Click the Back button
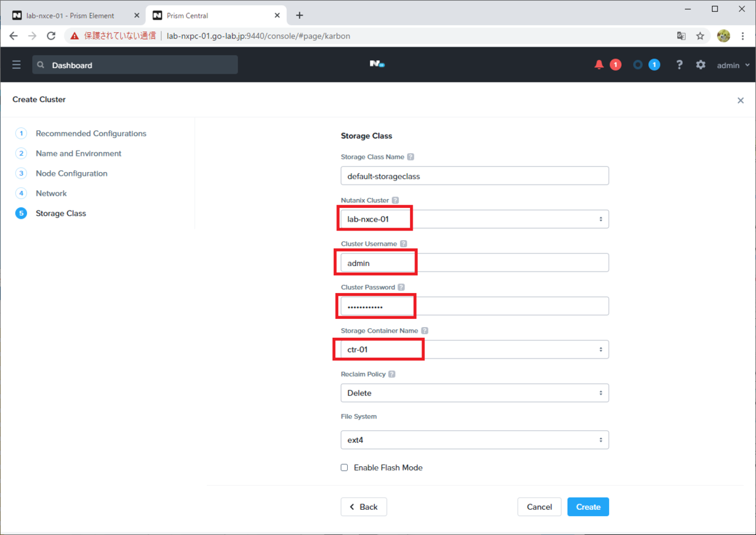The width and height of the screenshot is (756, 535). point(364,507)
